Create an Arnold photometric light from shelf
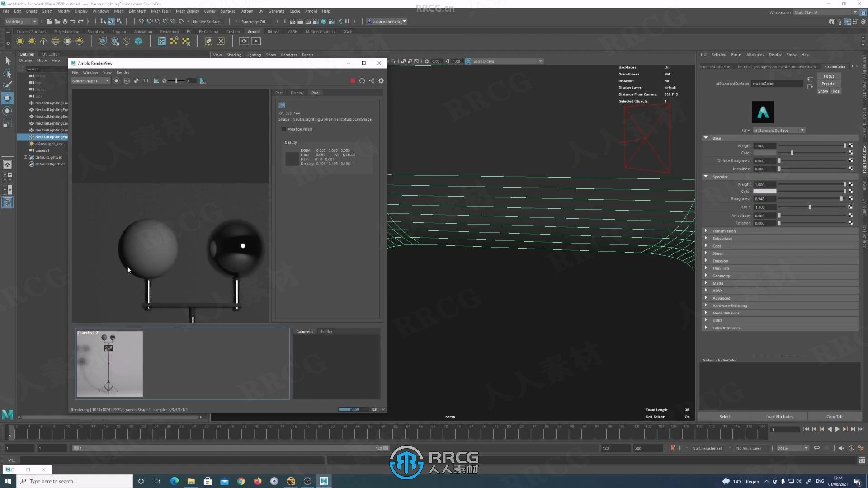The height and width of the screenshot is (488, 868). (x=43, y=41)
